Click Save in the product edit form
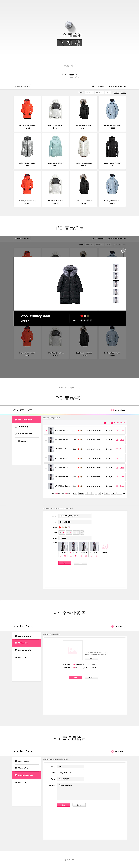The height and width of the screenshot is (868, 139). 65,563
